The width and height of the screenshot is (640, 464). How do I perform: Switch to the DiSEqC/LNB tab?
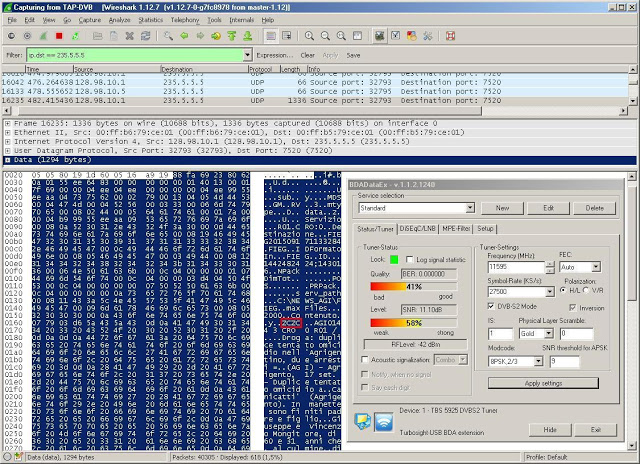tap(418, 229)
